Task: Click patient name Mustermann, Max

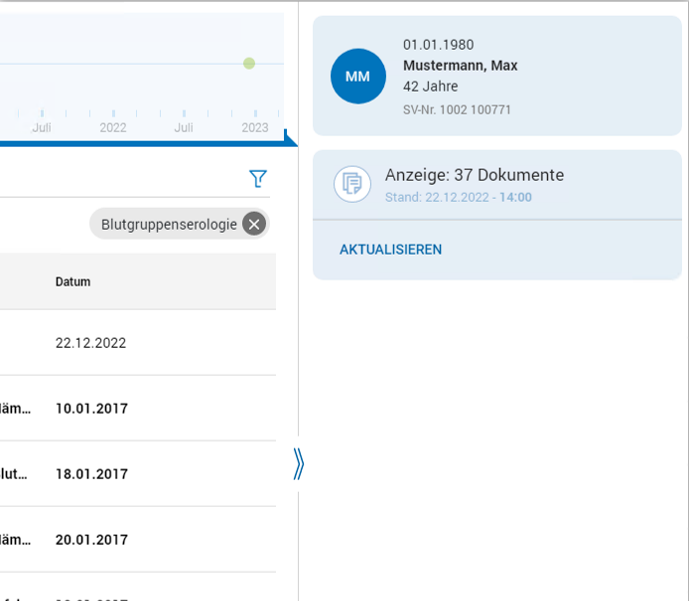Action: click(461, 65)
